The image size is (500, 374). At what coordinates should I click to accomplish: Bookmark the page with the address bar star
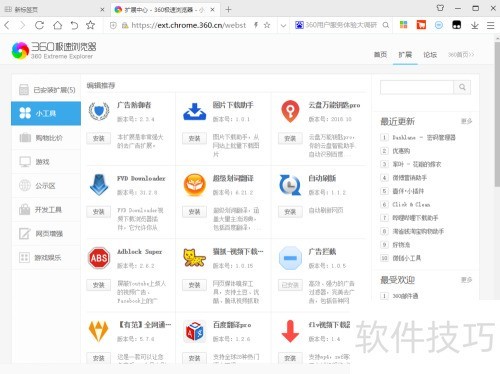(x=267, y=25)
